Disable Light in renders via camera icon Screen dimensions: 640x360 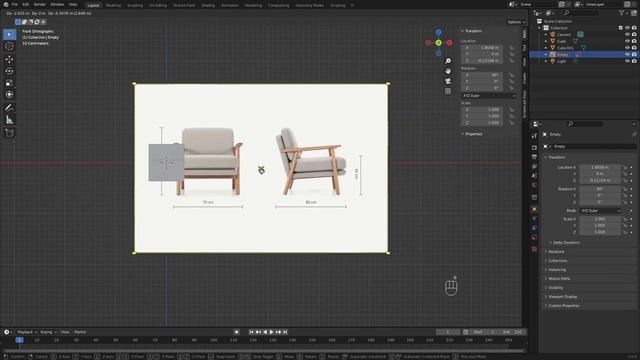[x=634, y=61]
